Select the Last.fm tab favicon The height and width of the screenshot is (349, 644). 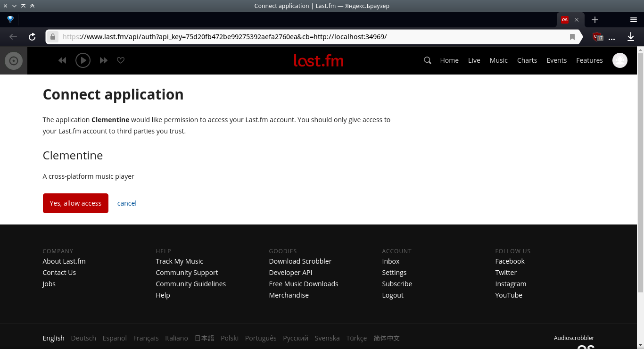tap(564, 20)
